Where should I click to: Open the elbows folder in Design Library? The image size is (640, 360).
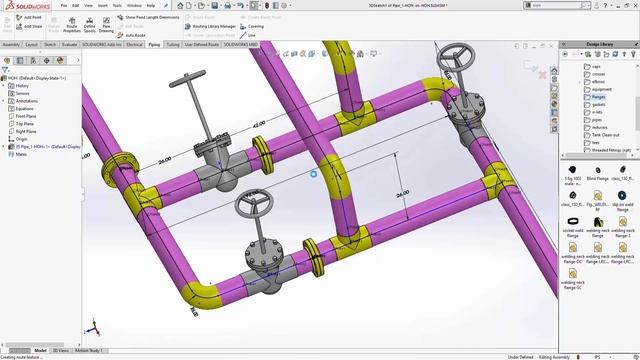tap(594, 82)
